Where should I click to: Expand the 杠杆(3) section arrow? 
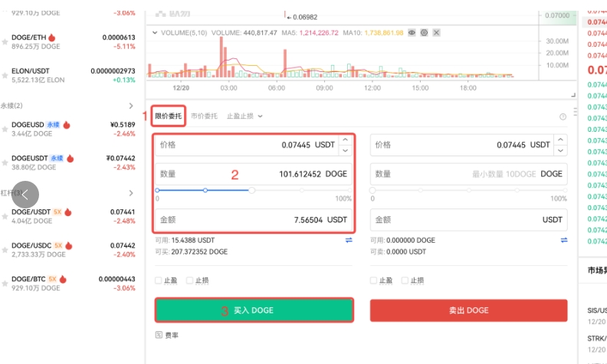tap(131, 193)
